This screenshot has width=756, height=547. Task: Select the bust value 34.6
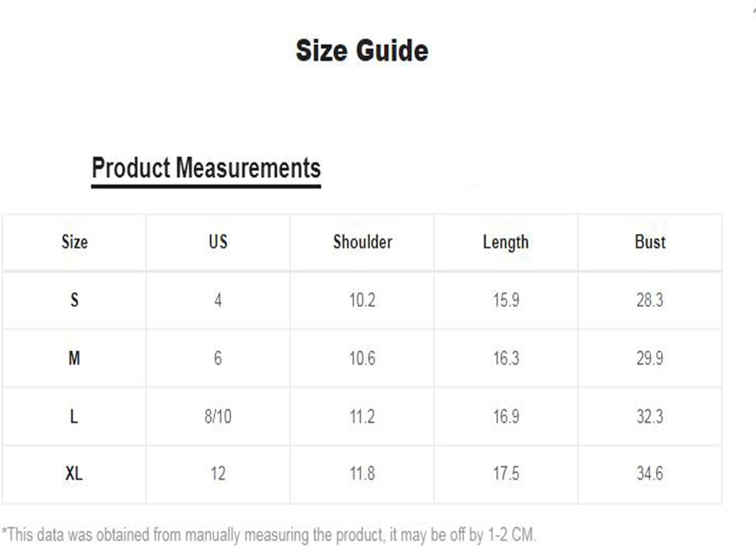[650, 473]
